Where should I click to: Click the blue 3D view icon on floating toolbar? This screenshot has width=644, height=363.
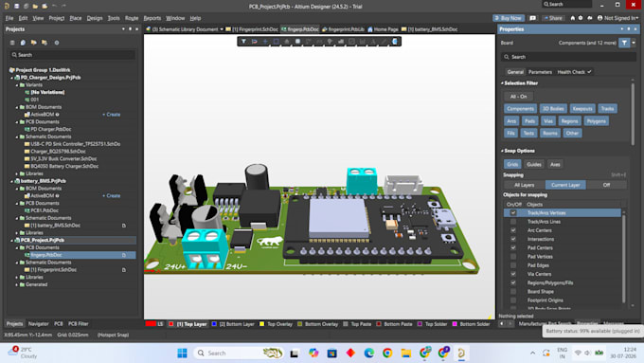click(395, 42)
